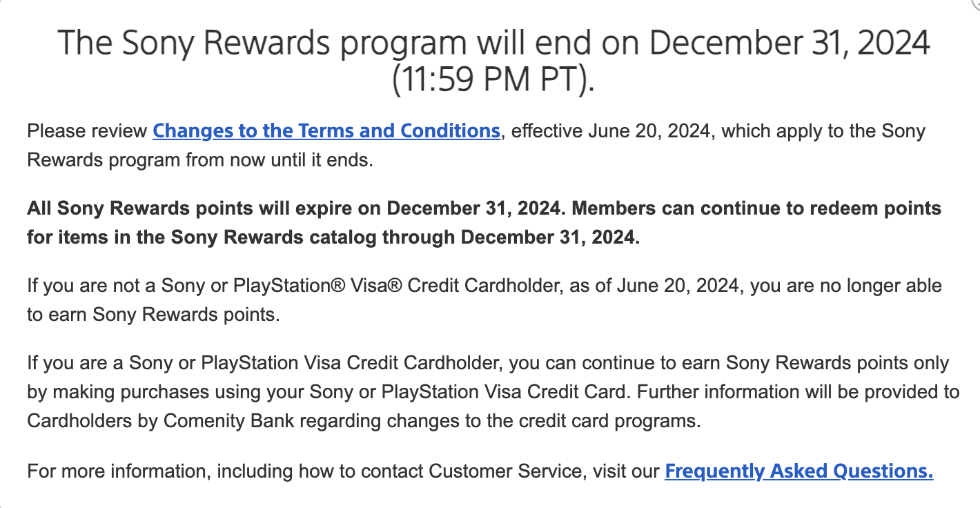This screenshot has width=980, height=508.
Task: Click the 'Rewards program from now until it ends' line
Action: (x=199, y=160)
